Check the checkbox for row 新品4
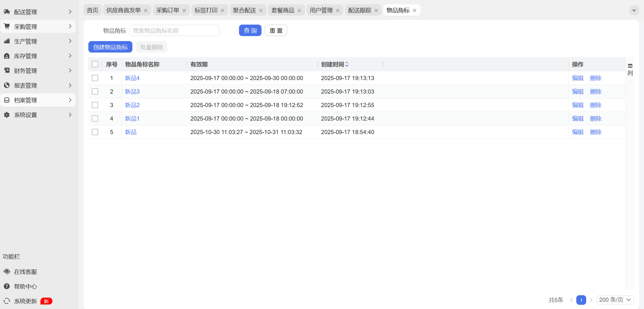The width and height of the screenshot is (644, 309). [x=95, y=78]
